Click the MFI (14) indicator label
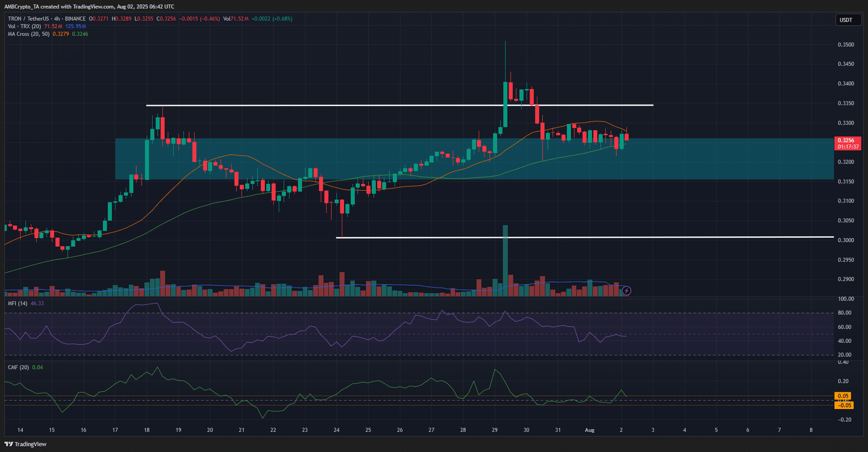Screen dimensions: 868x452 click(x=17, y=303)
